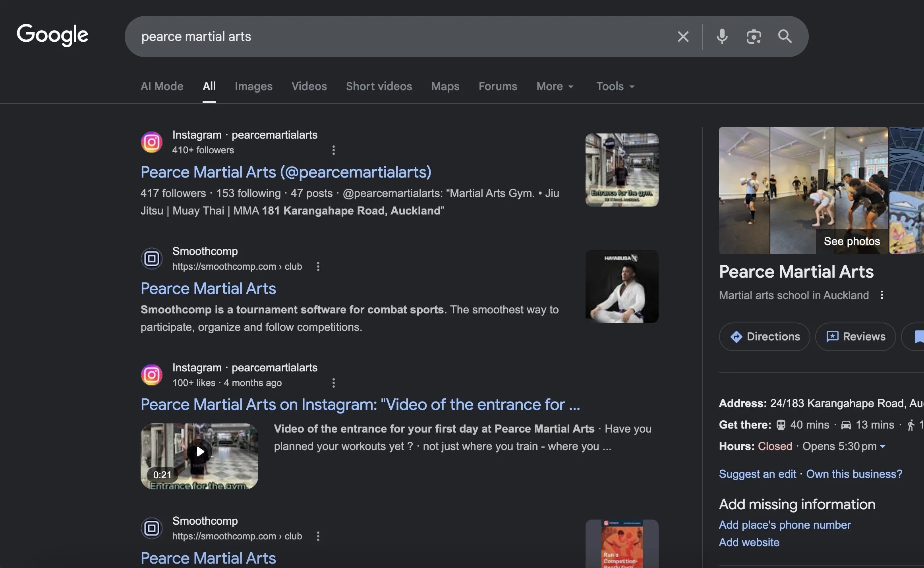Open 'Video of the entrance for' Instagram link

coord(360,404)
